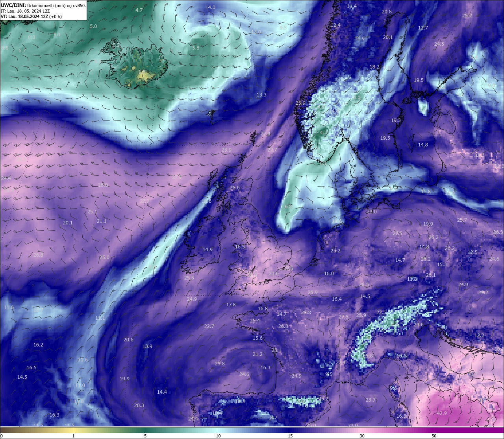Click the 29.8 value over northern France
The height and width of the screenshot is (439, 504).
click(x=306, y=313)
